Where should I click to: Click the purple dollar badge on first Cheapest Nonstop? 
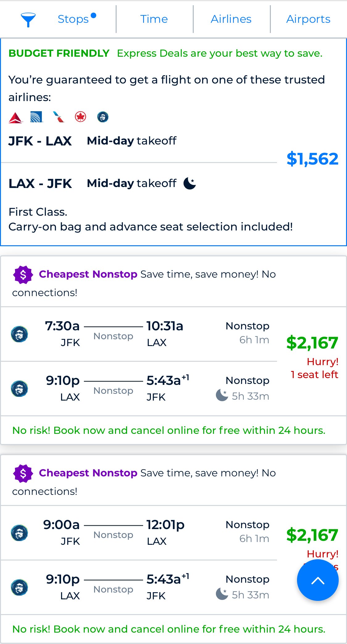coord(23,275)
